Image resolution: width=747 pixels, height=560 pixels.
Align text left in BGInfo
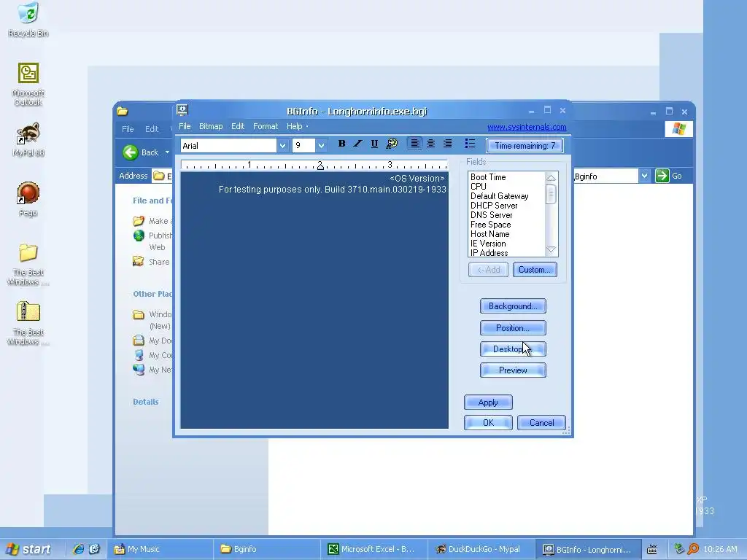pyautogui.click(x=415, y=144)
